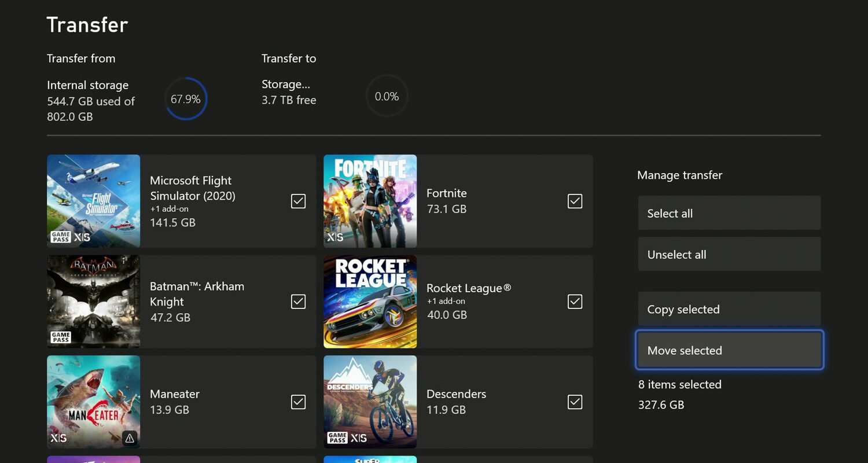Click the 3.7 TB free text
This screenshot has height=463, width=868.
(289, 100)
